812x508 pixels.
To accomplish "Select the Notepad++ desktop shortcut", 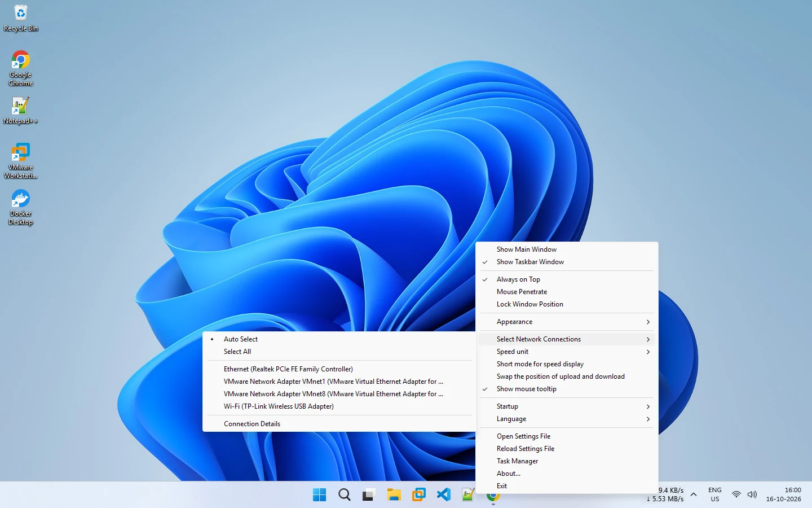I will (21, 111).
